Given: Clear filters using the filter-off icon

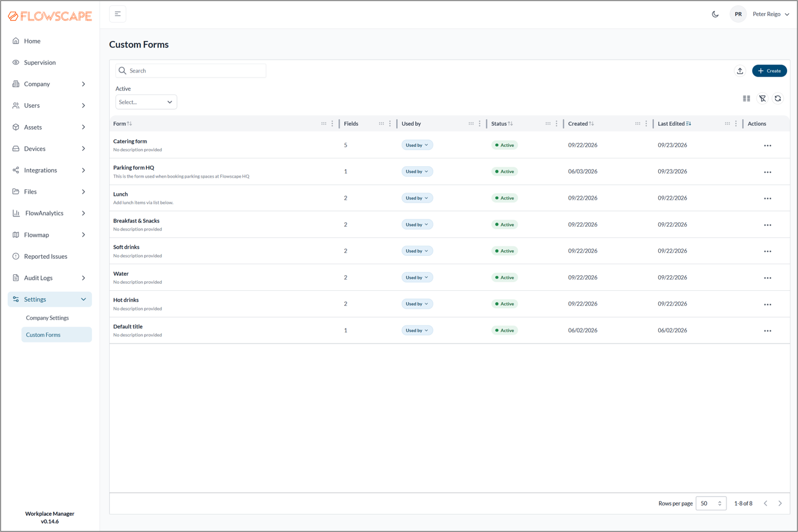Looking at the screenshot, I should [763, 98].
